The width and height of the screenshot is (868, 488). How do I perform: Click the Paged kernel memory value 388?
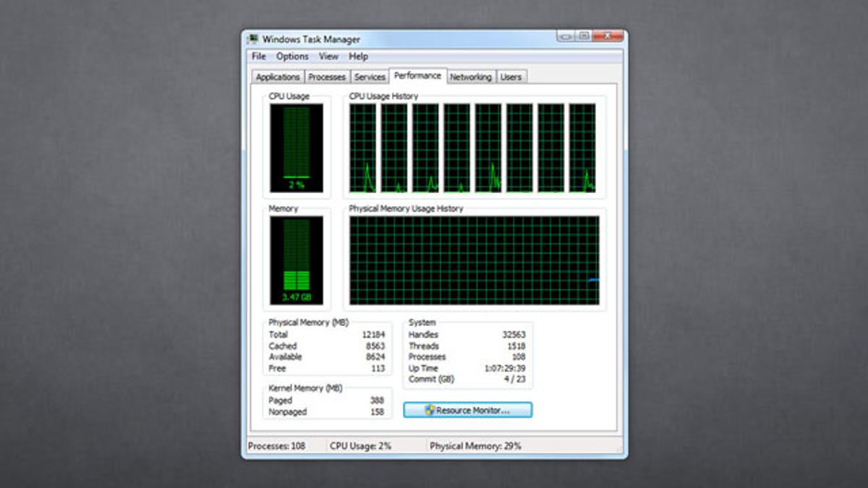pos(378,401)
